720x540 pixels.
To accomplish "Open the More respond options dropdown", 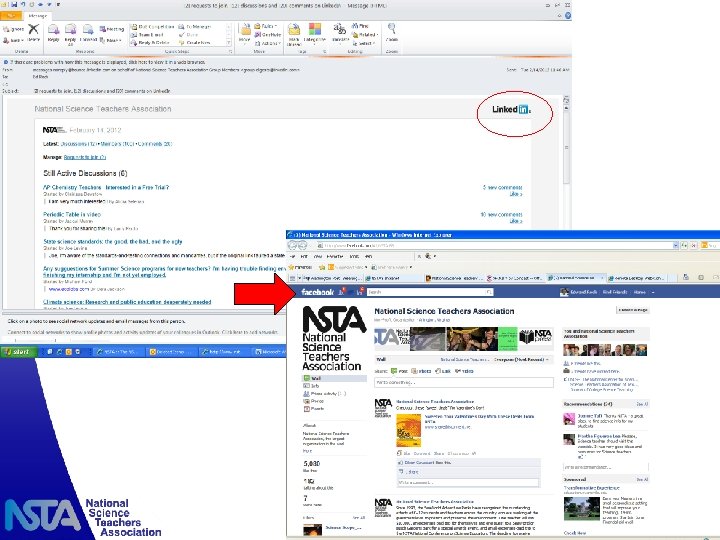I will click(110, 40).
